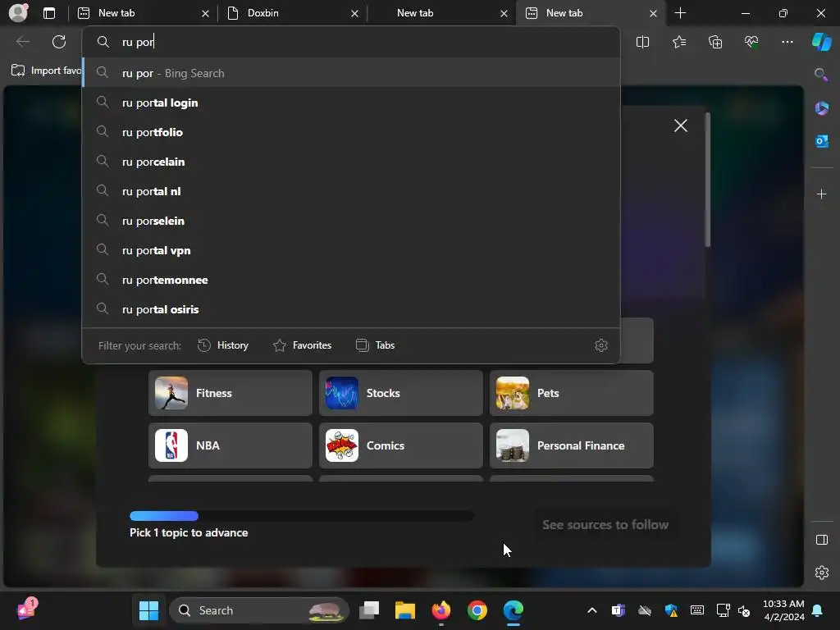Choose 'ru portal nl' suggestion
840x630 pixels.
point(351,190)
